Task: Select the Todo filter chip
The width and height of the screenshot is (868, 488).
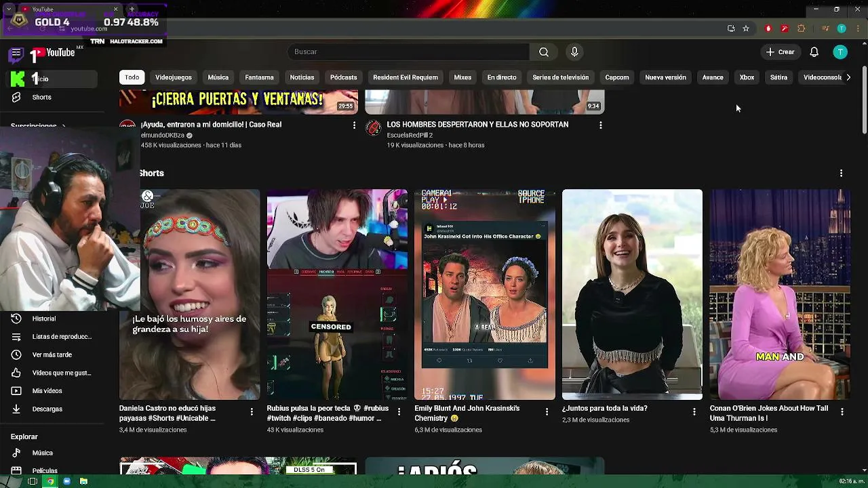Action: pos(132,77)
